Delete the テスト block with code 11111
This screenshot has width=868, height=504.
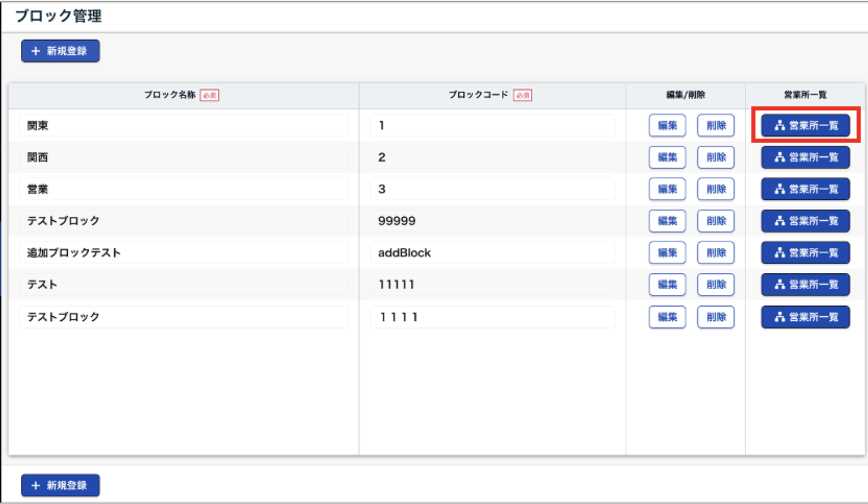pos(716,285)
